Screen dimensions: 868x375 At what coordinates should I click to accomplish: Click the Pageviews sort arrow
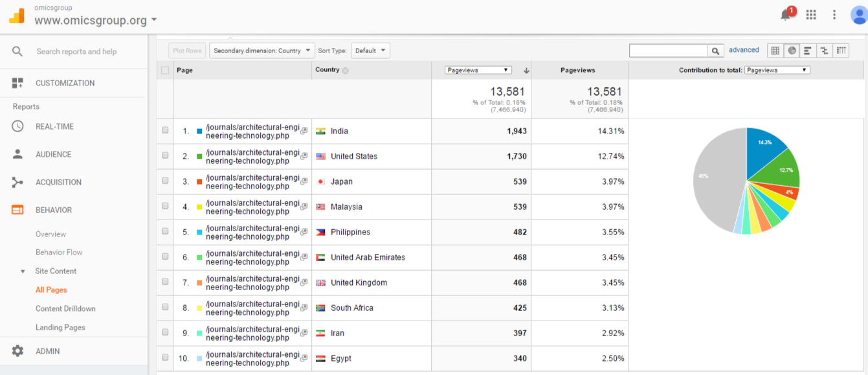coord(526,71)
